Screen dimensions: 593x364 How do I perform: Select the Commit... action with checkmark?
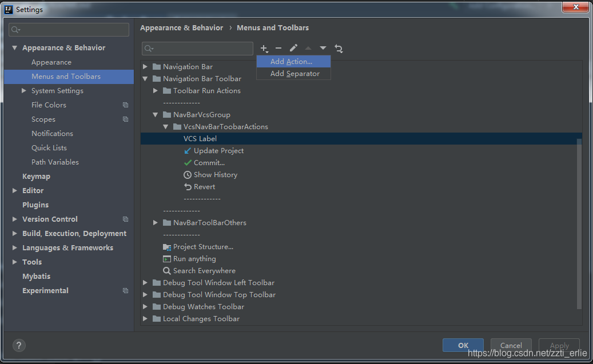[x=209, y=163]
